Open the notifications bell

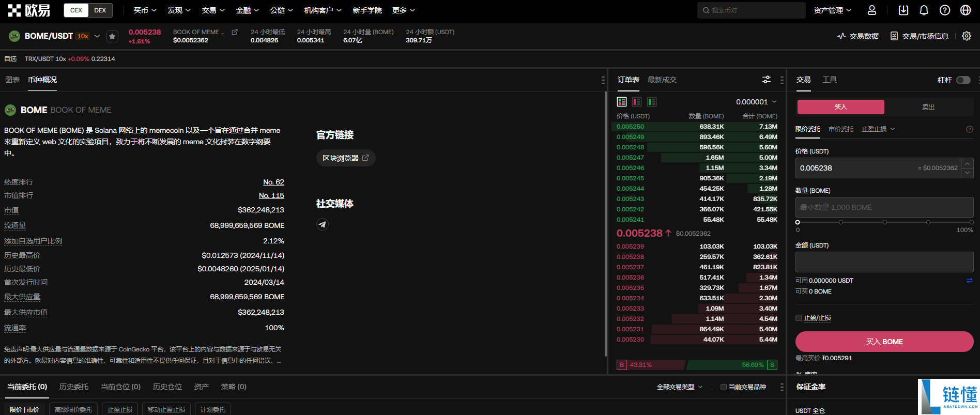click(x=924, y=10)
